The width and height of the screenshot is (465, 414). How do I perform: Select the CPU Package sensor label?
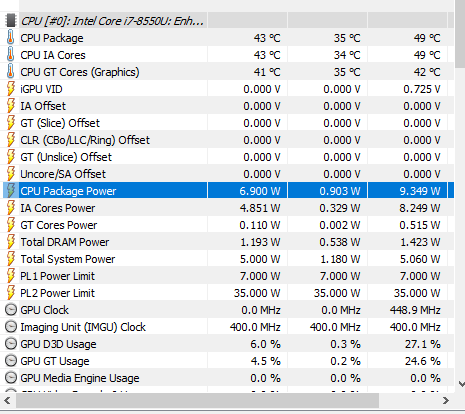pyautogui.click(x=52, y=38)
